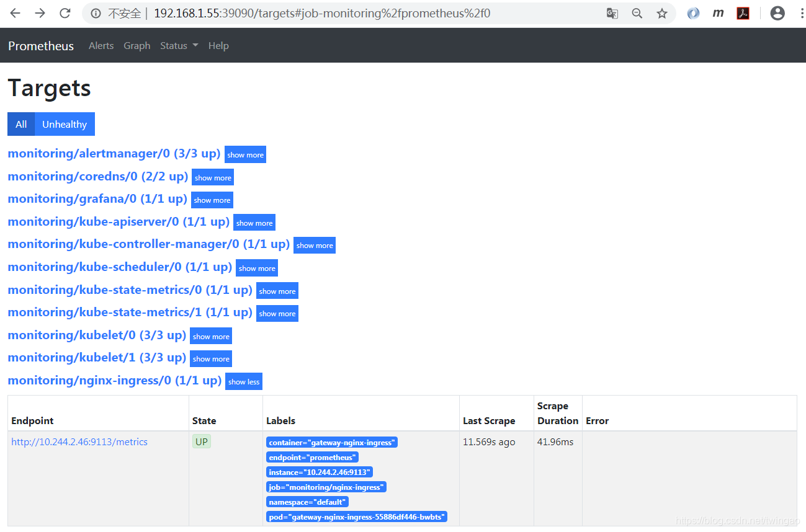Bookmark this page with the star icon

662,13
